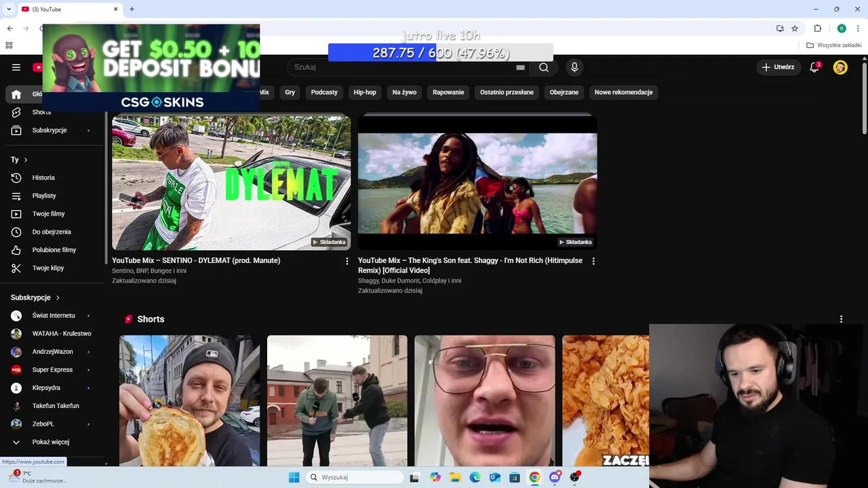Play the Short with man wearing glasses
Viewport: 868px width, 488px height.
(x=485, y=401)
